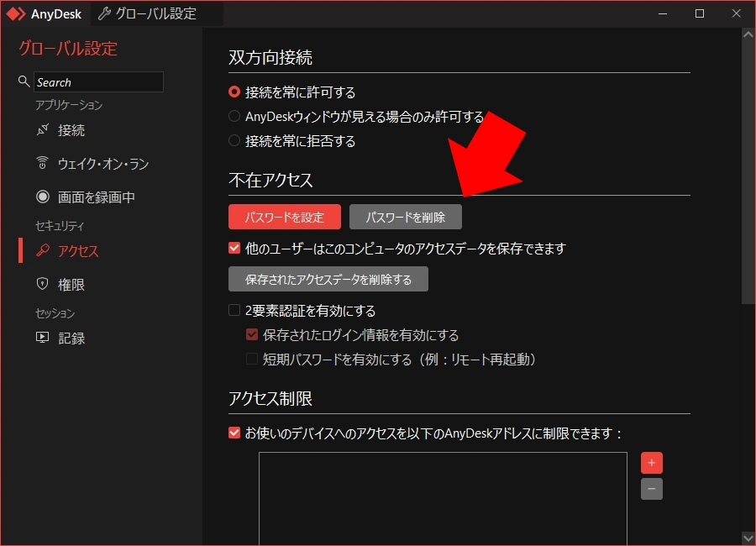The image size is (756, 546).
Task: Select 接続を常に拒否する option
Action: click(x=234, y=141)
